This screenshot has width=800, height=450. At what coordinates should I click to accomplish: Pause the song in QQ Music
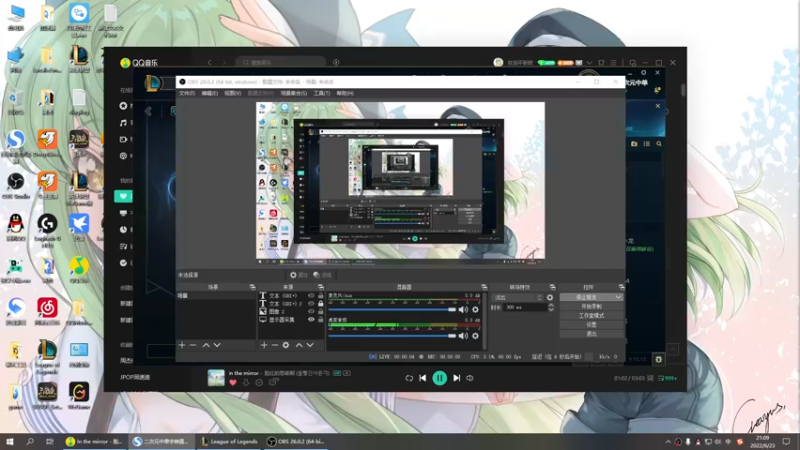(x=439, y=378)
